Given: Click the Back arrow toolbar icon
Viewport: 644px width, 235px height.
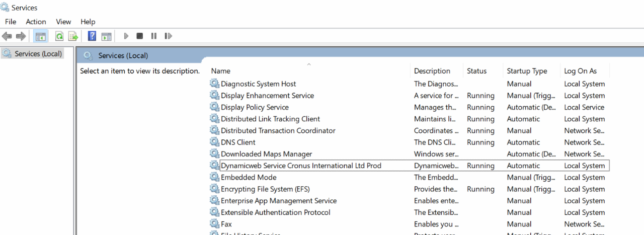Looking at the screenshot, I should pos(7,36).
